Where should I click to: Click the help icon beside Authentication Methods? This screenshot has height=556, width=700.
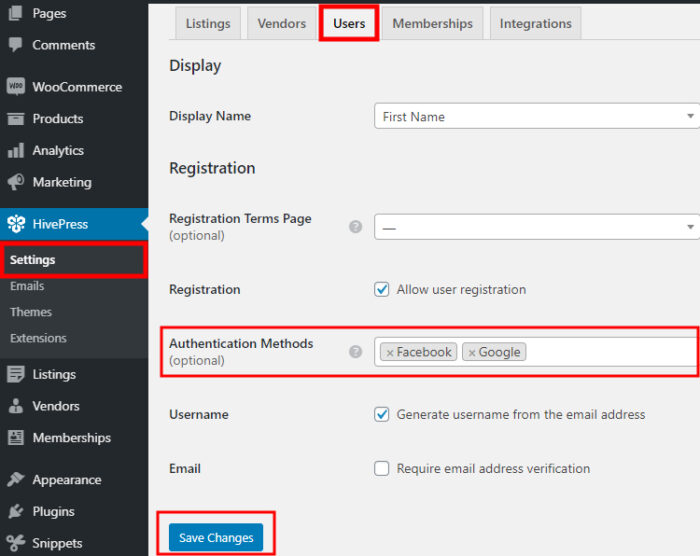[x=355, y=352]
